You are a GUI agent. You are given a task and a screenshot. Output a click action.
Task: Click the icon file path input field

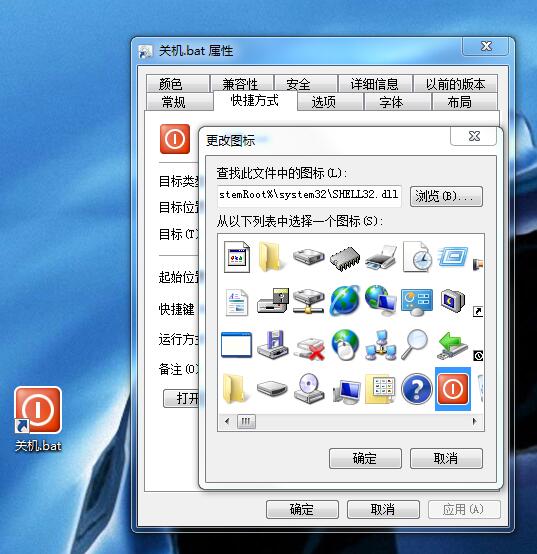point(309,195)
